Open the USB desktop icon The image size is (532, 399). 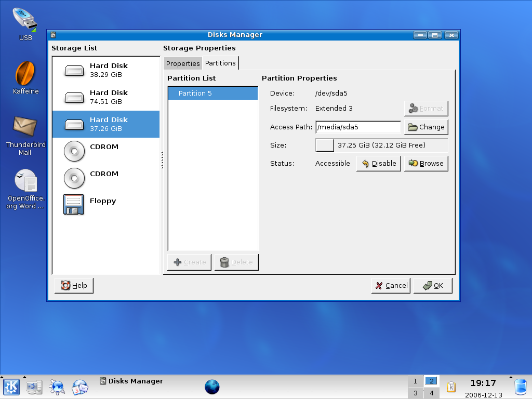pyautogui.click(x=25, y=23)
